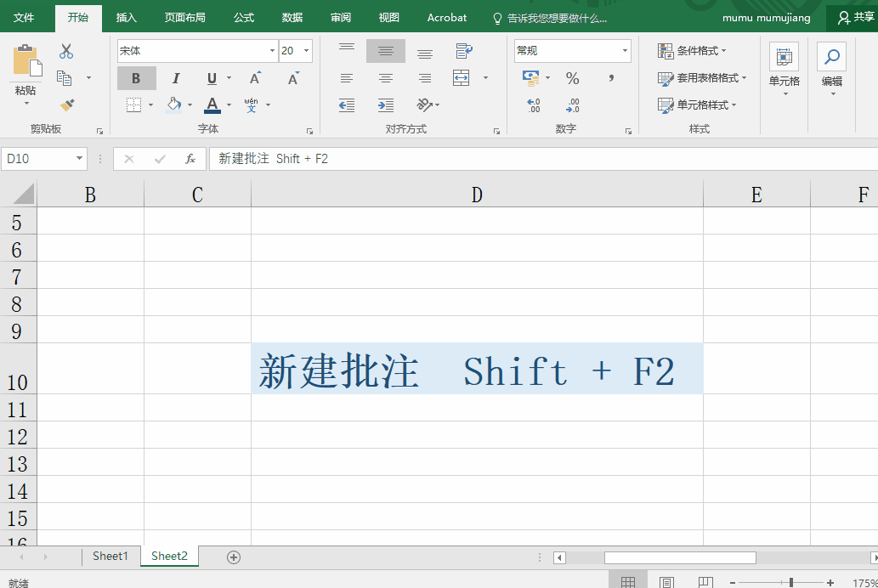Click the Share button

point(855,18)
